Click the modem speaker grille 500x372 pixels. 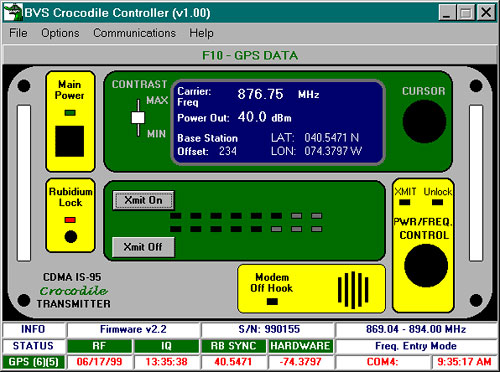point(353,290)
